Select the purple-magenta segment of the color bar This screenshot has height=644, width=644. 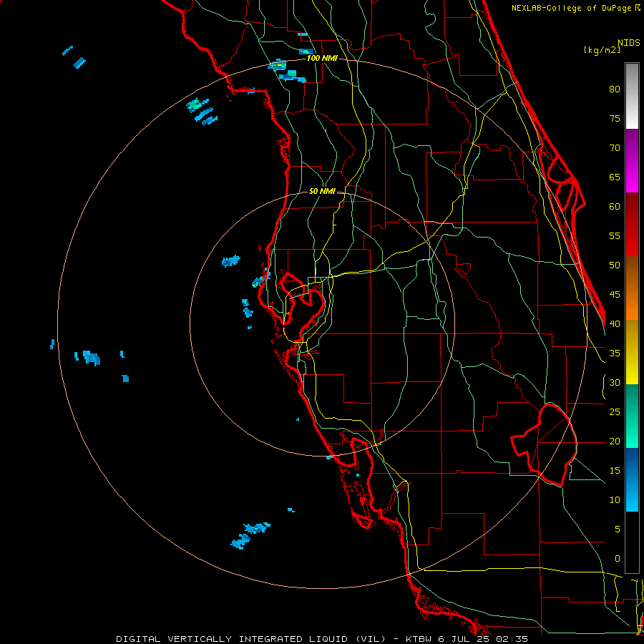632,160
